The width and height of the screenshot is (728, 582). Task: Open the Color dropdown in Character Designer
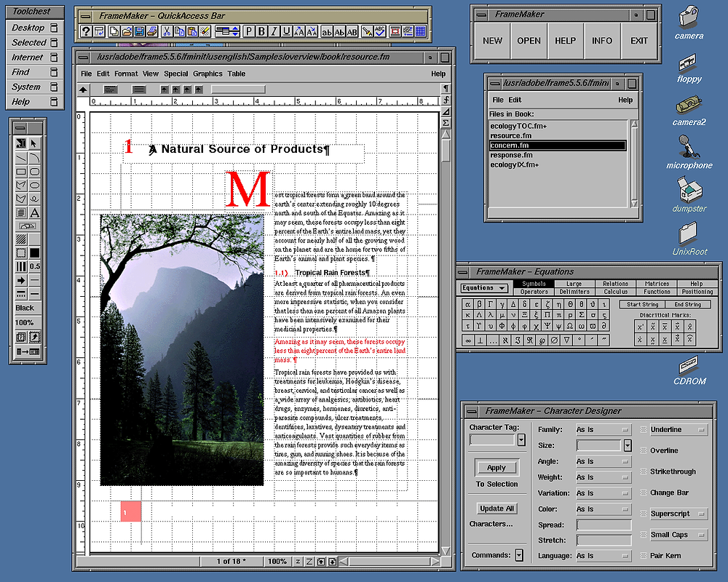point(603,509)
